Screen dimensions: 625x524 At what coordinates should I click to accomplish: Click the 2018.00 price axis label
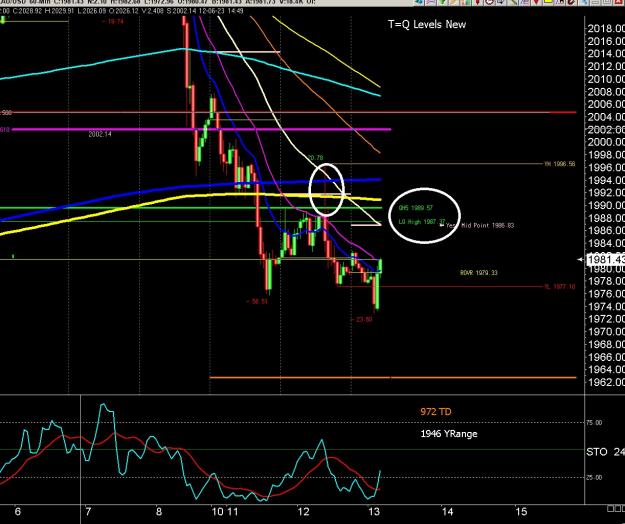click(x=606, y=28)
